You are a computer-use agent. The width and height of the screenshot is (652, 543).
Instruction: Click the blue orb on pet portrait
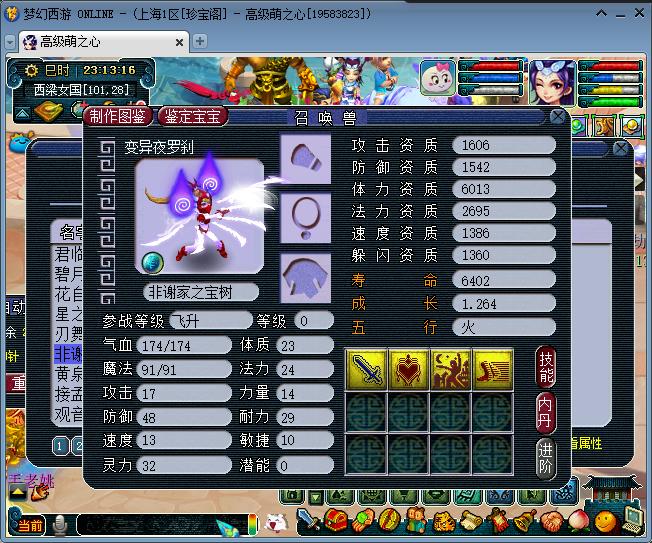point(151,262)
